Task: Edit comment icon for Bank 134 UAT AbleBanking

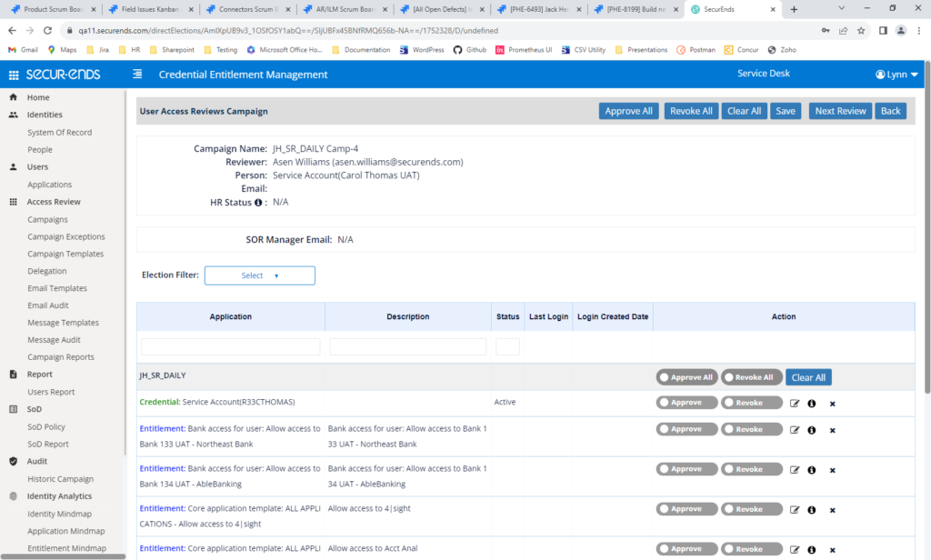Action: 795,470
